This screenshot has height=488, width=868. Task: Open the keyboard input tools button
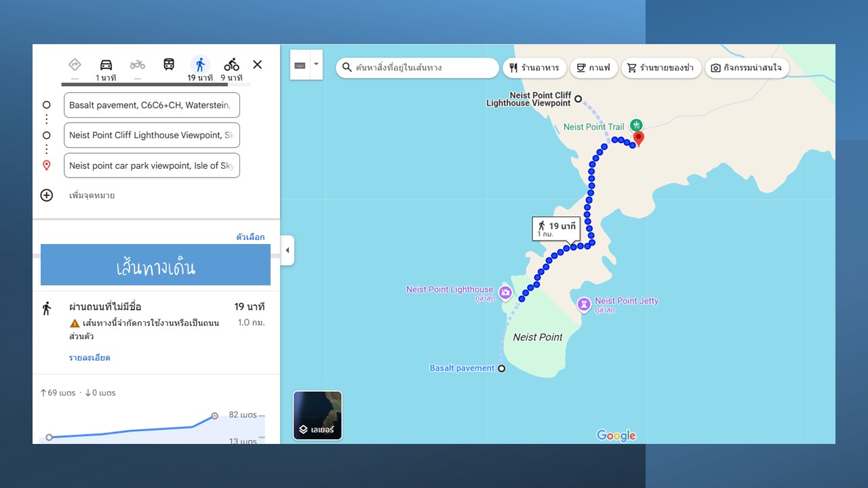coord(300,65)
